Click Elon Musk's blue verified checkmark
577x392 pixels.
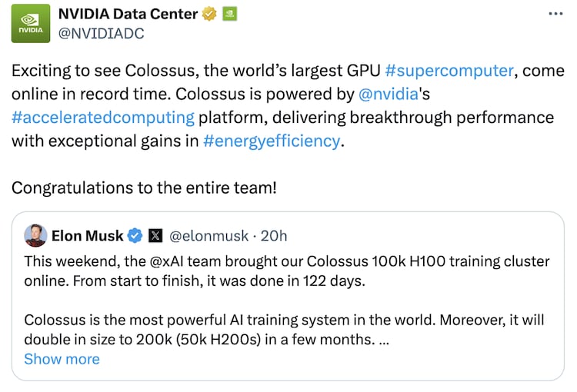pyautogui.click(x=135, y=235)
